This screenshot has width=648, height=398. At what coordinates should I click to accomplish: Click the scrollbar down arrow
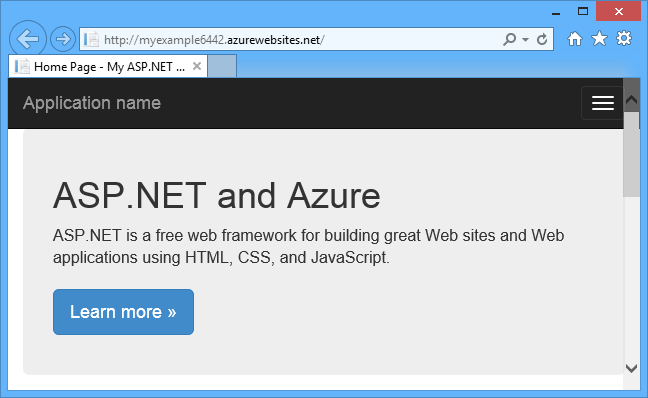point(631,368)
